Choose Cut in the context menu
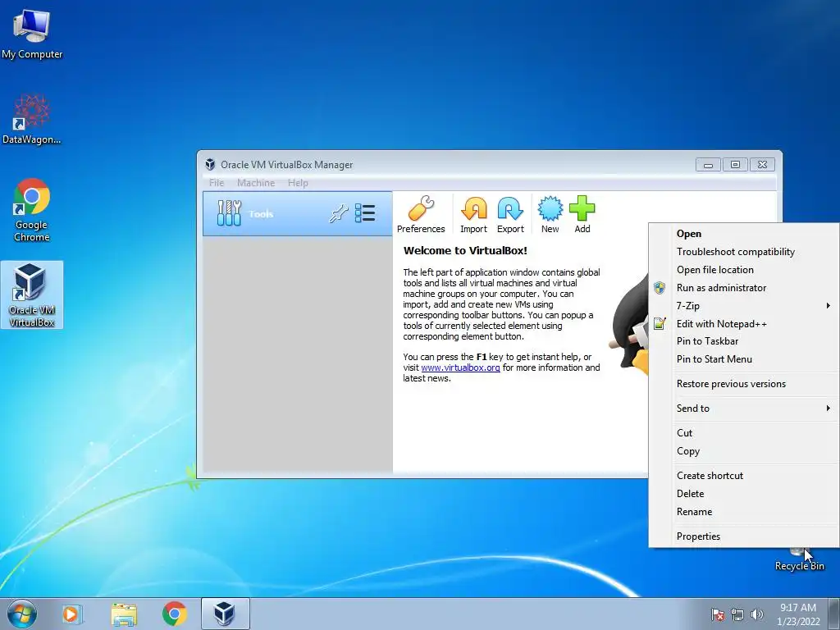Viewport: 840px width, 630px height. pyautogui.click(x=744, y=433)
